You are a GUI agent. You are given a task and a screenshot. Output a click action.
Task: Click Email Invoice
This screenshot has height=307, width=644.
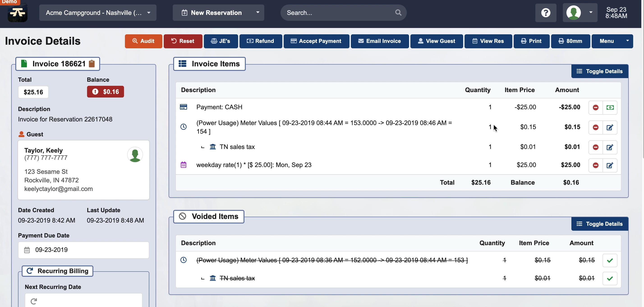(379, 41)
